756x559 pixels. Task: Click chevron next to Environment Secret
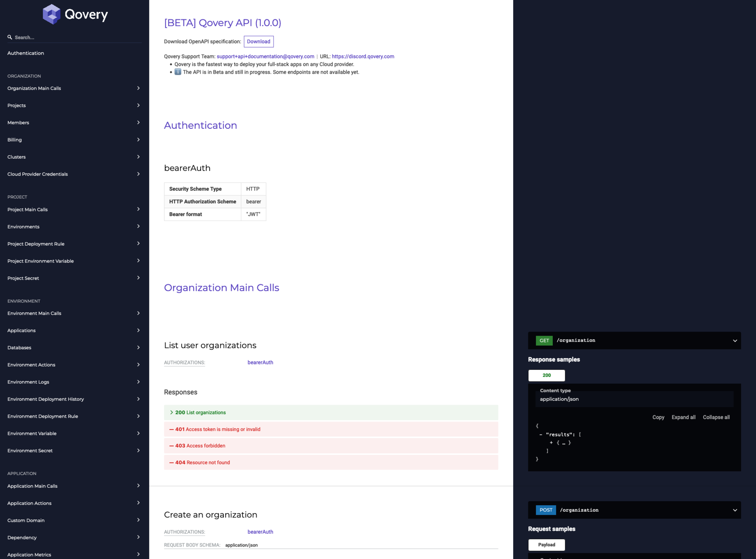click(138, 451)
